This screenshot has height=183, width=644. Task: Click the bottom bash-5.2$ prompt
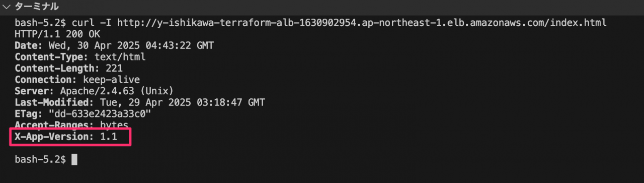[40, 159]
